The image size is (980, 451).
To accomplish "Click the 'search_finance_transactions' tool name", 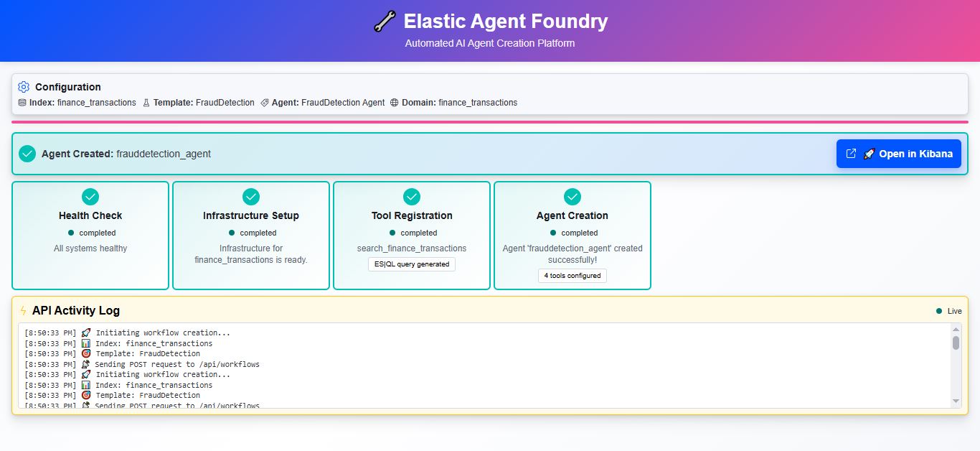I will (x=412, y=248).
